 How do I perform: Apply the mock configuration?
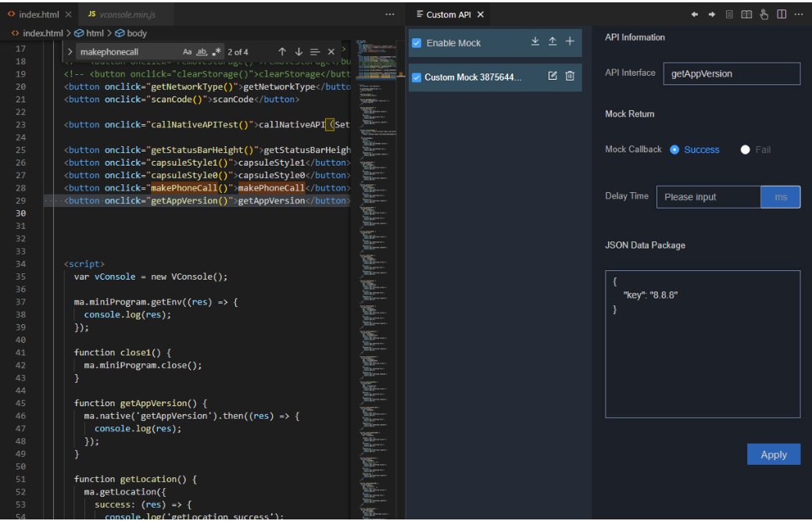pyautogui.click(x=773, y=454)
